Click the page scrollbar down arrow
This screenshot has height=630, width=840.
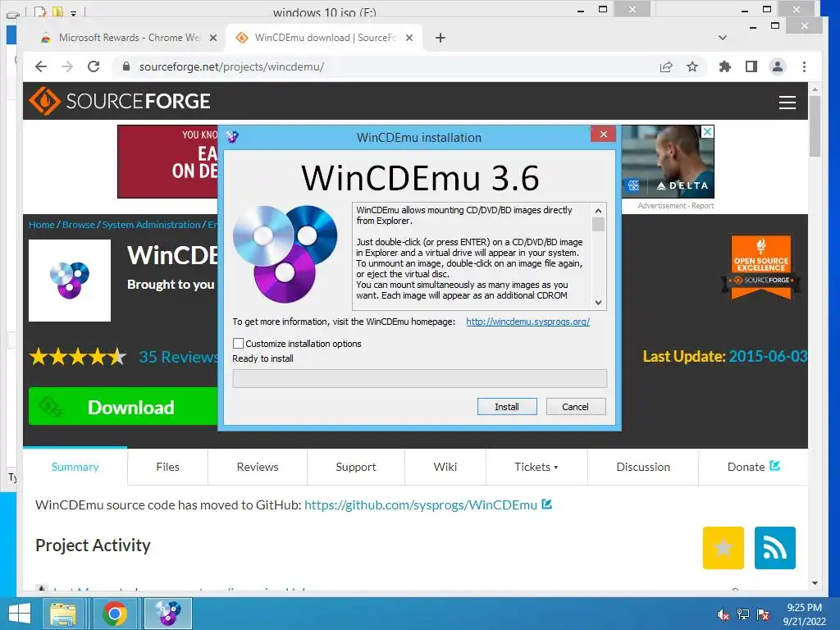point(815,583)
